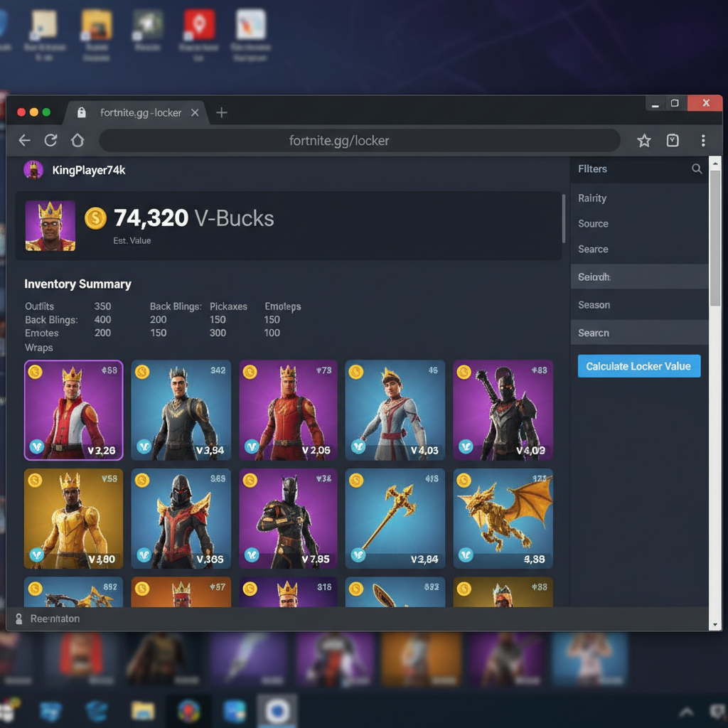
Task: Select the highlighted Seiardh filter row
Action: (639, 277)
